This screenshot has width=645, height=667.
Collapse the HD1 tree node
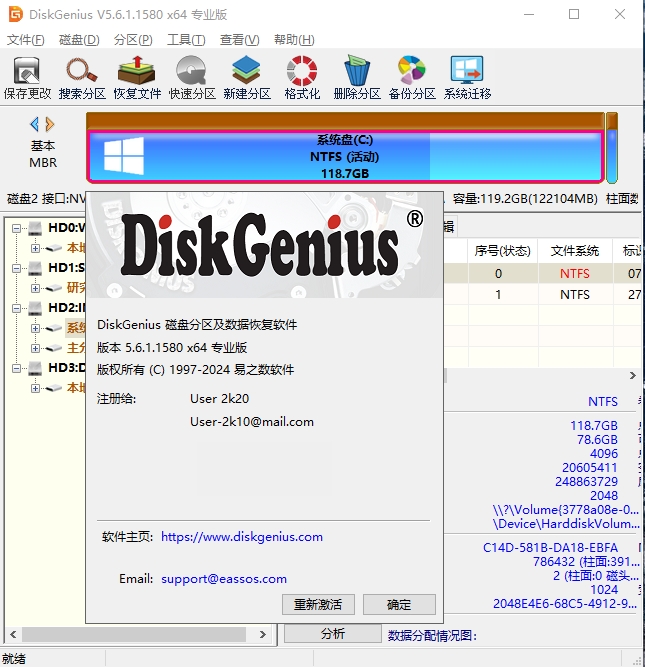16,268
